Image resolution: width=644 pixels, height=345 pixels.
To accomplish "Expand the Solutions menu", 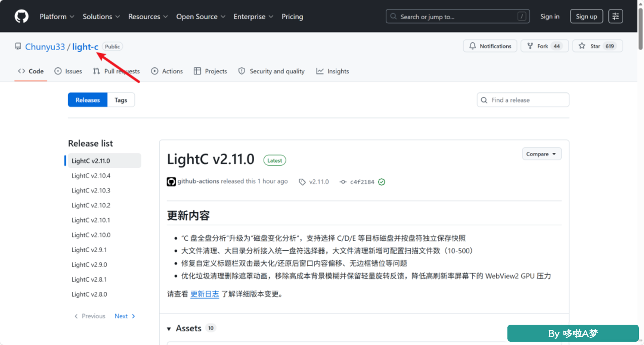I will pos(101,17).
